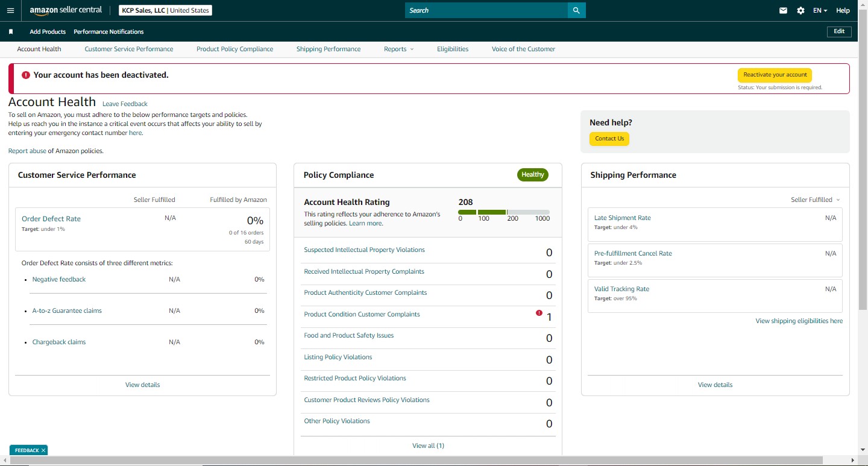
Task: Open the Customer Service Performance tab
Action: 129,49
